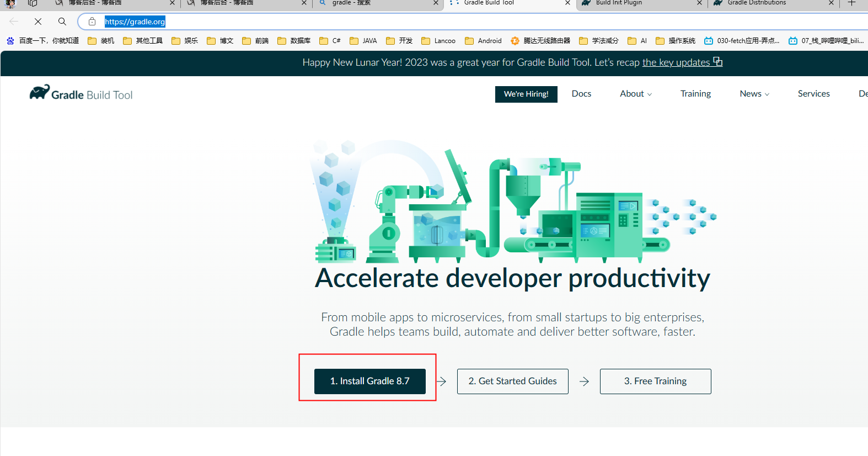The height and width of the screenshot is (456, 868).
Task: Open the Training navigation item
Action: point(695,94)
